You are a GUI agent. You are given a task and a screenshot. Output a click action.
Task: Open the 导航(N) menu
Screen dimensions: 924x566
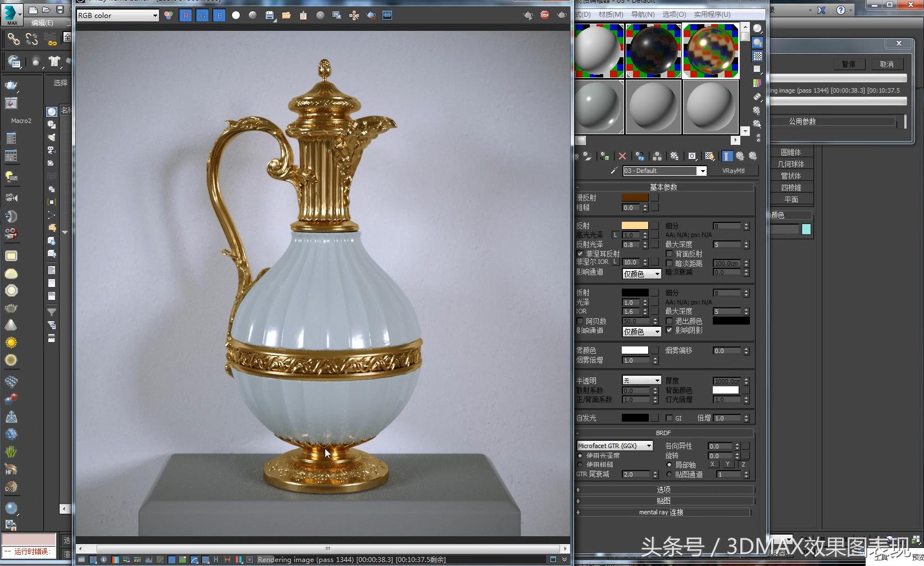point(643,15)
